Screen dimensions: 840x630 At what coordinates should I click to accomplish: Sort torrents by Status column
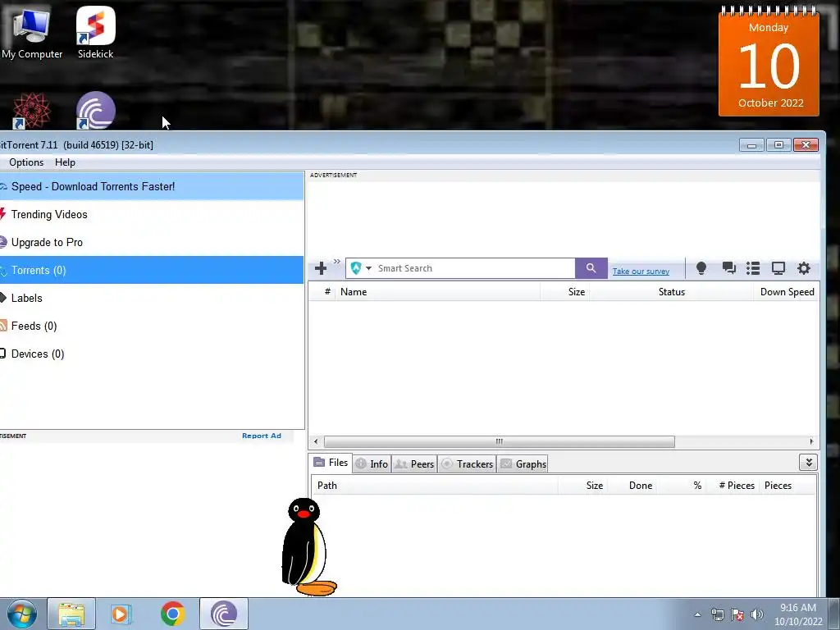(671, 292)
